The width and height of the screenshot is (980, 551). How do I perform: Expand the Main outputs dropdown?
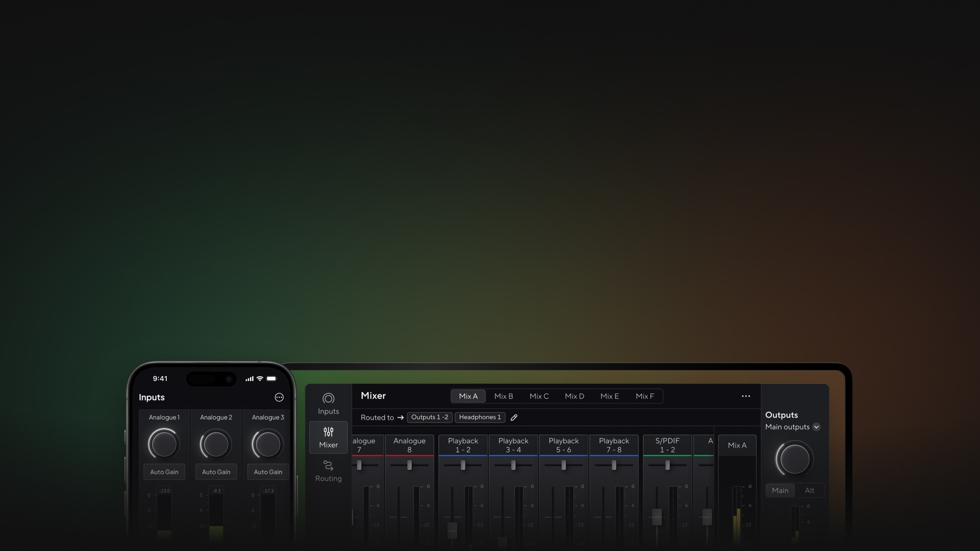(x=817, y=427)
